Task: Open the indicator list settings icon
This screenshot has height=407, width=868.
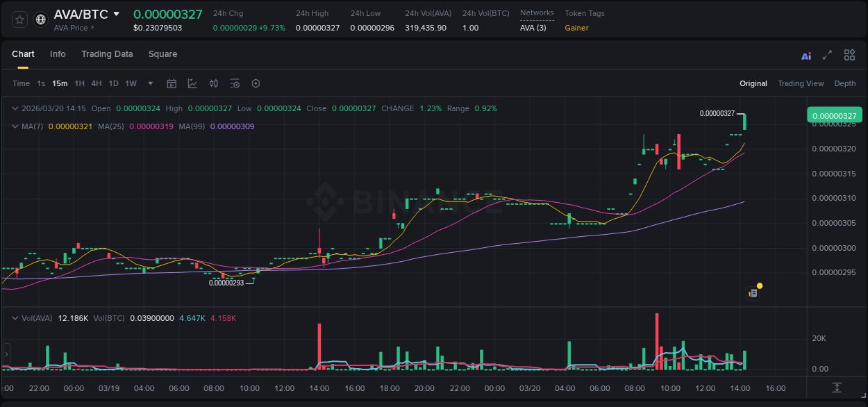Action: (x=234, y=83)
